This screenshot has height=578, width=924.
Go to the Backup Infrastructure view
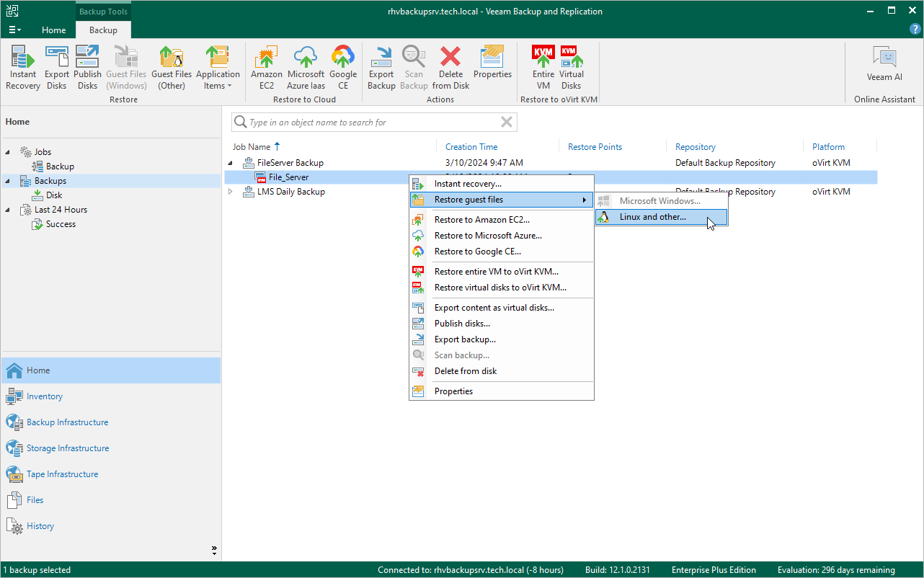pos(111,422)
